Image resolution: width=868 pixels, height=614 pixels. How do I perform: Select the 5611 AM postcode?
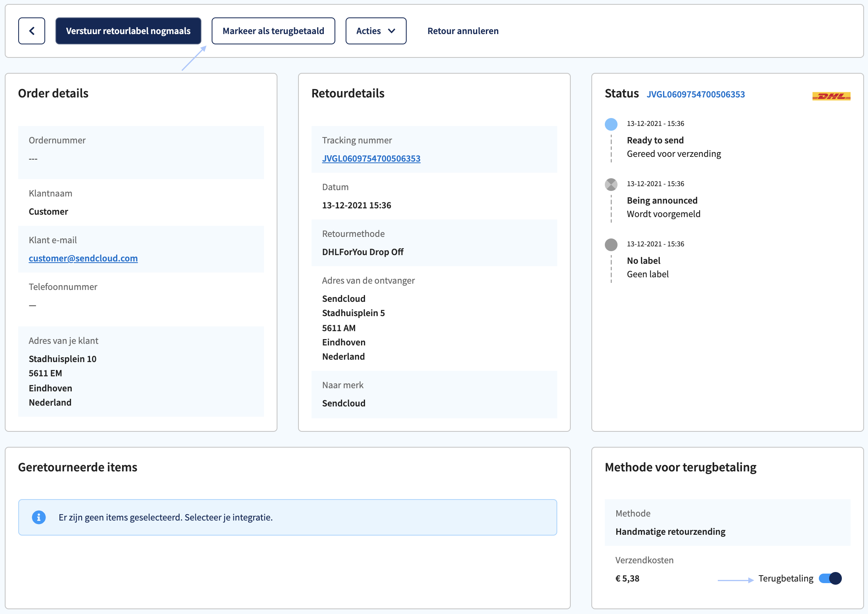coord(338,328)
